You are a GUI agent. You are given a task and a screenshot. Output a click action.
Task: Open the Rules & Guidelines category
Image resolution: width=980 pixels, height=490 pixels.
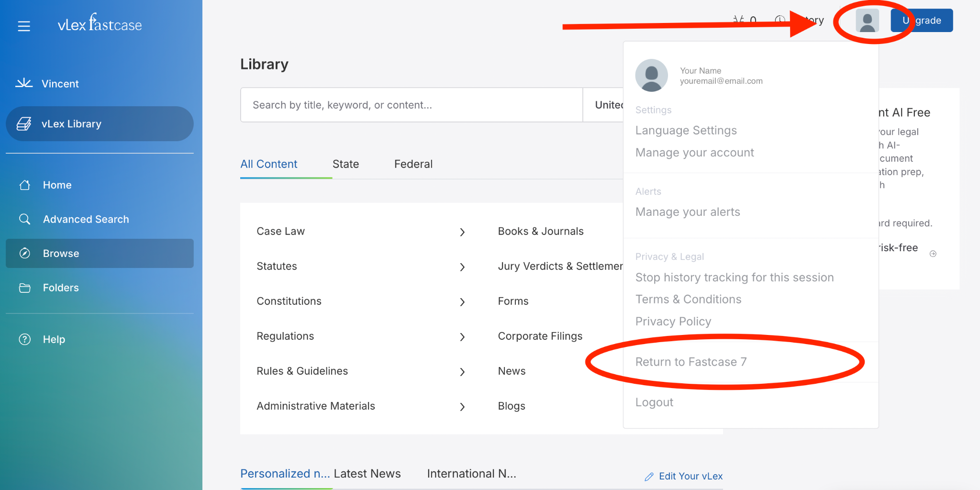pos(302,371)
